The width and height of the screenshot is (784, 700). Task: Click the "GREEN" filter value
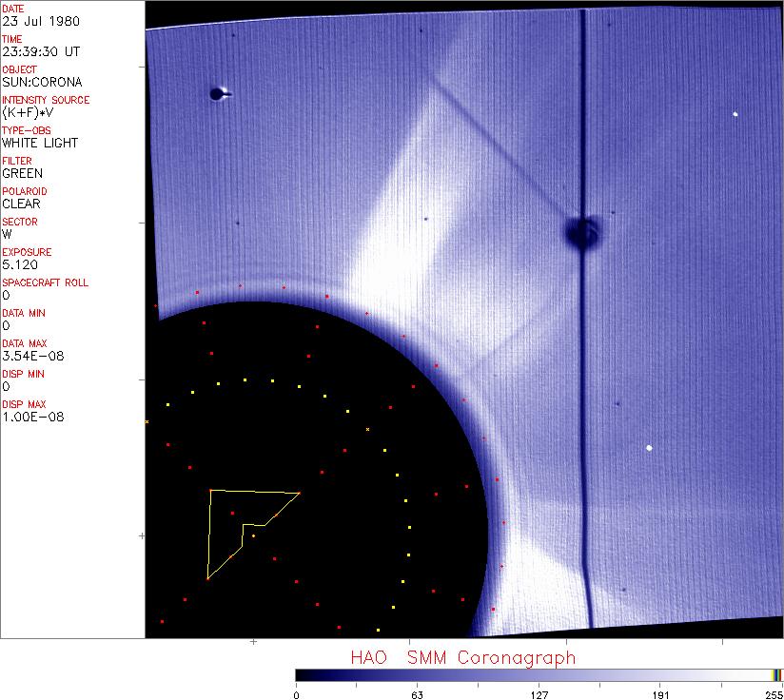[x=22, y=173]
